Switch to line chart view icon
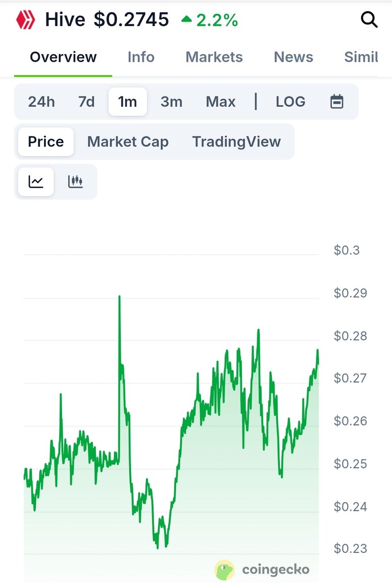This screenshot has height=583, width=392. 36,181
